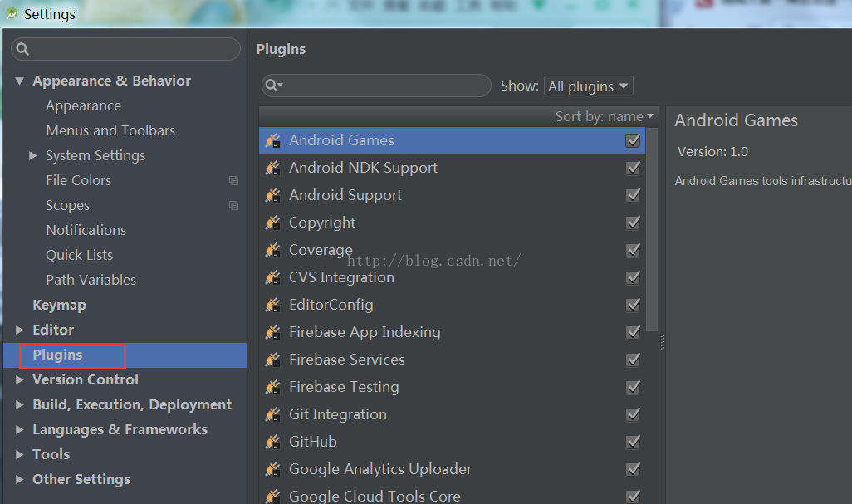Open the Appearance settings page

tap(84, 106)
